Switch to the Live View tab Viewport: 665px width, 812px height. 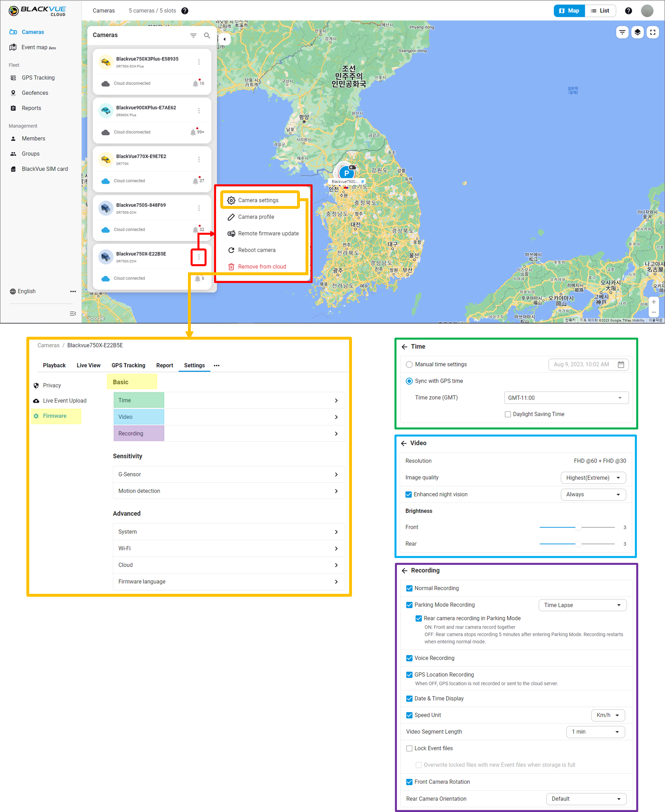[x=89, y=365]
